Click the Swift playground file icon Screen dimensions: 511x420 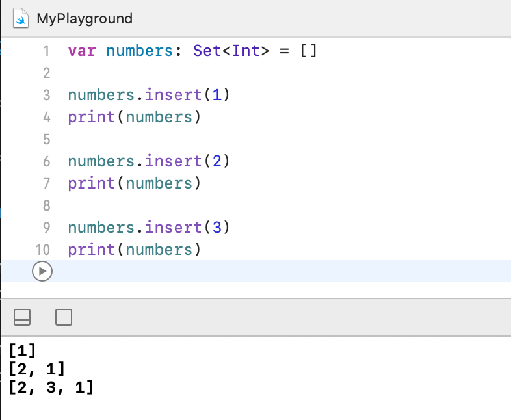21,18
